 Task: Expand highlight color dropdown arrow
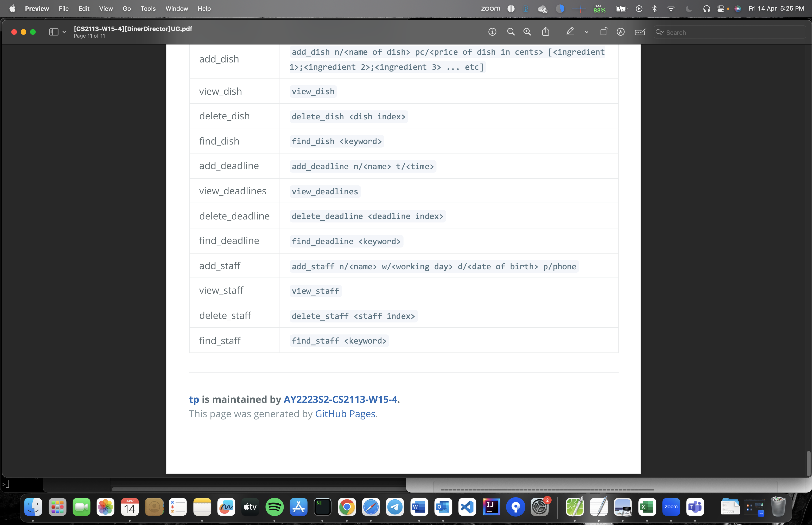[586, 32]
